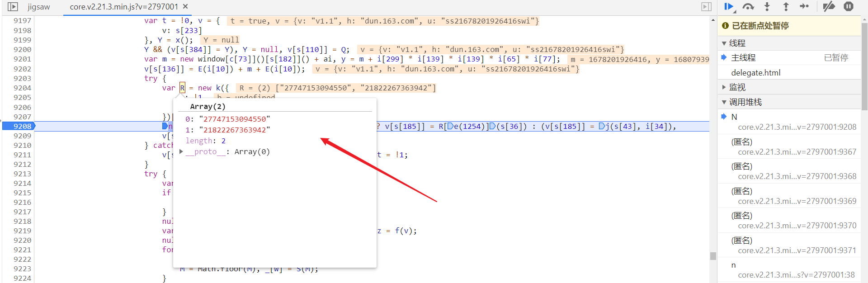Step over the next function call
The image size is (868, 283).
point(748,6)
